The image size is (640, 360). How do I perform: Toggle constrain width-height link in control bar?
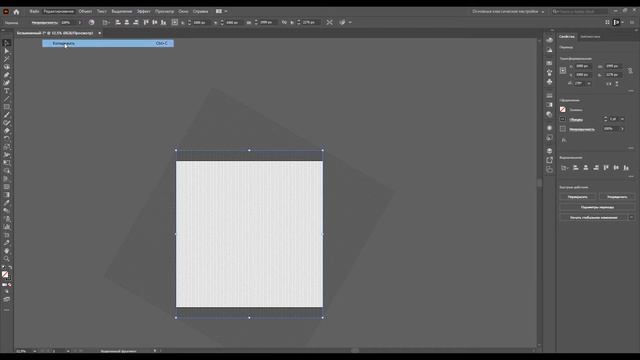(x=284, y=22)
